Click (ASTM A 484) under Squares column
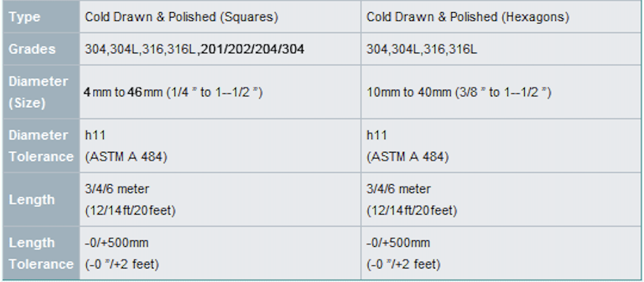Screen dimensions: 644x282 coord(126,157)
